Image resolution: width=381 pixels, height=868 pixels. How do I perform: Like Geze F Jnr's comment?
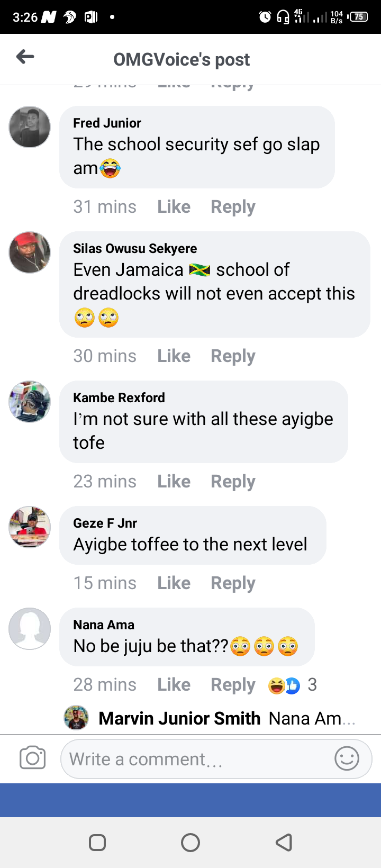pyautogui.click(x=174, y=583)
